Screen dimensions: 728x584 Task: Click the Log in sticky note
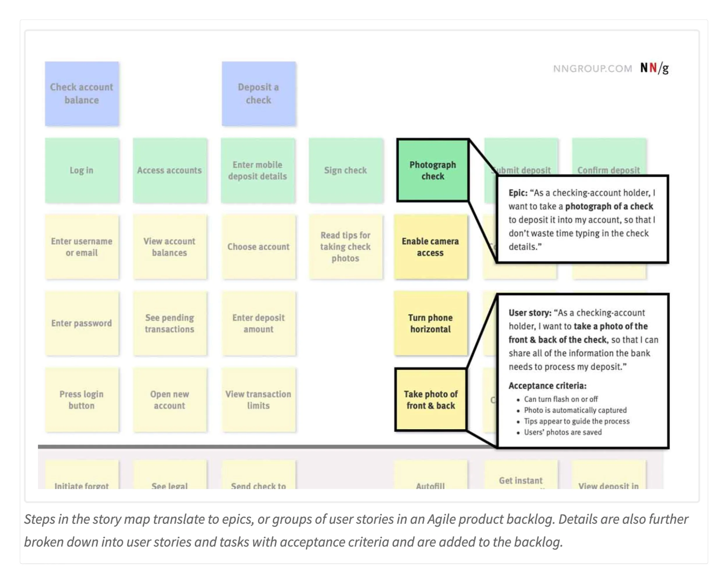click(x=82, y=170)
